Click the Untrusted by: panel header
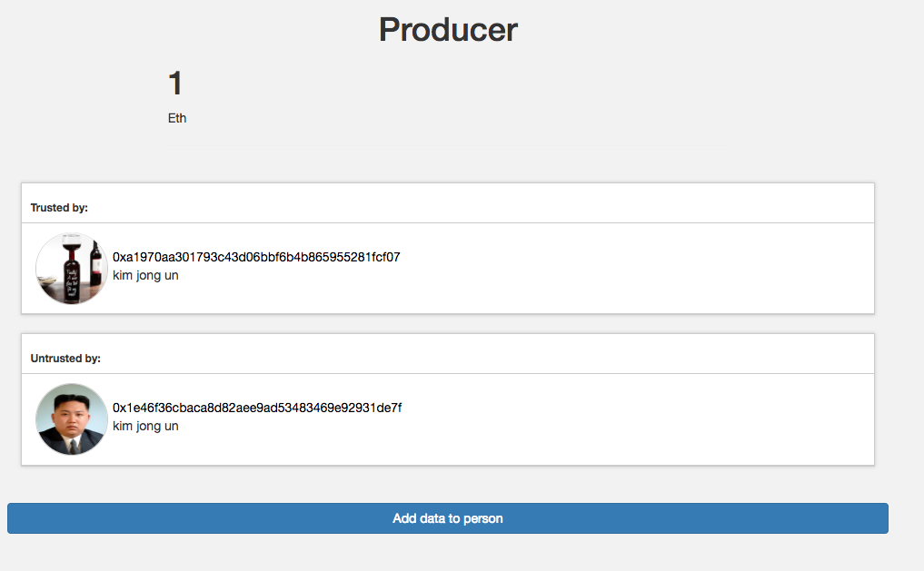 65,359
